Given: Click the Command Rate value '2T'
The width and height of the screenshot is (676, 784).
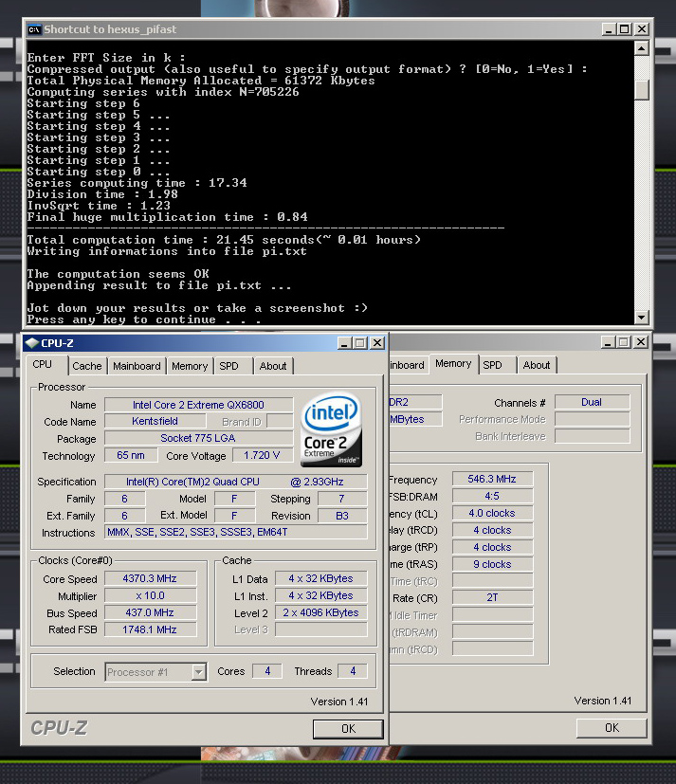Looking at the screenshot, I should [492, 597].
